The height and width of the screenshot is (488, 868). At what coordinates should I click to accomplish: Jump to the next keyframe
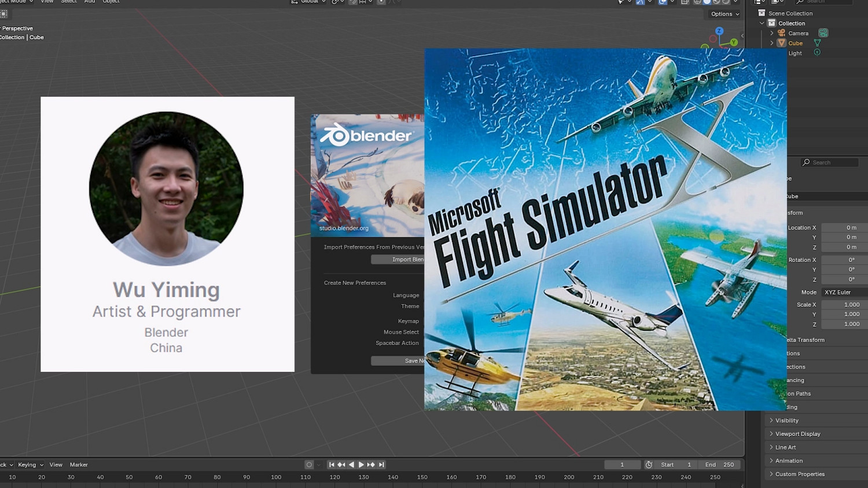click(x=372, y=465)
